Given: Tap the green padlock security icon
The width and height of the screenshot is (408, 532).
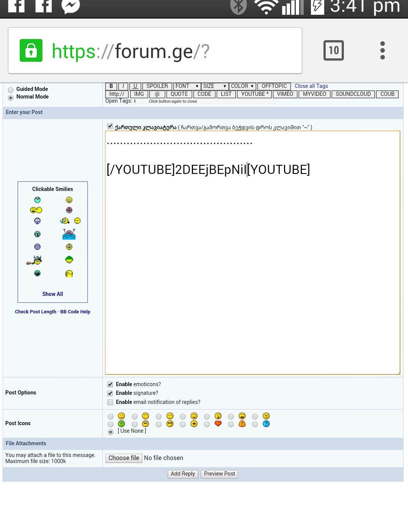Looking at the screenshot, I should [x=31, y=50].
